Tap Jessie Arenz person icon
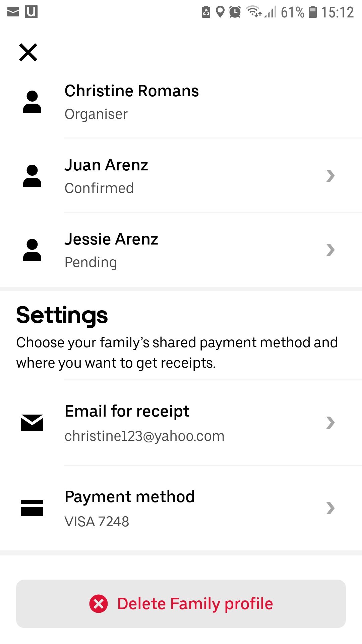 point(32,250)
